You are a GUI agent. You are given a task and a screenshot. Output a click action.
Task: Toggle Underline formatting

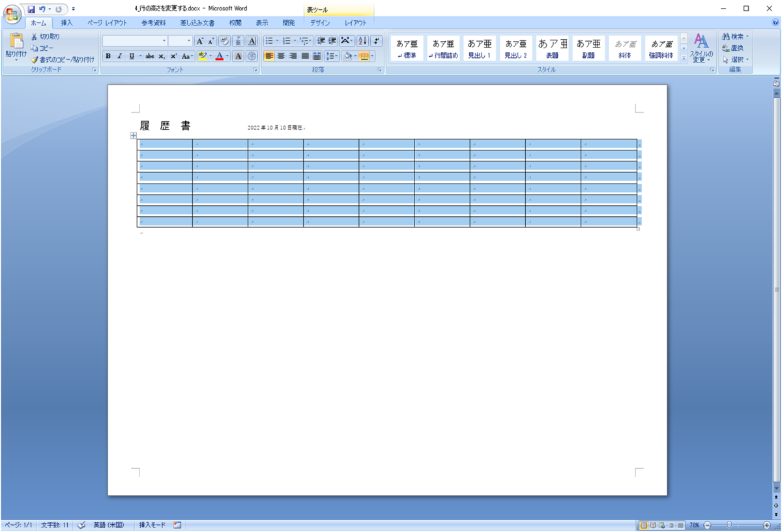click(131, 56)
